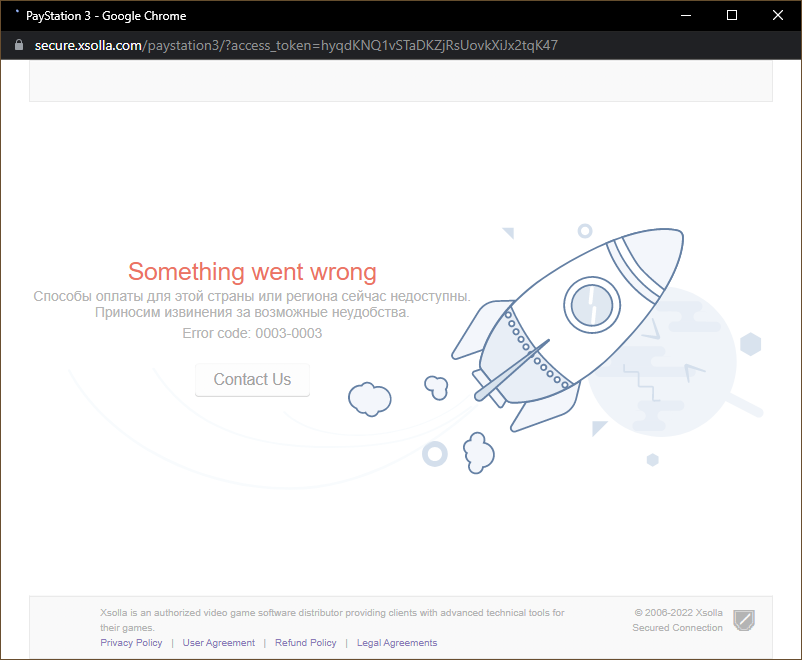This screenshot has height=660, width=802.
Task: Click the secured connection shield icon
Action: (744, 620)
